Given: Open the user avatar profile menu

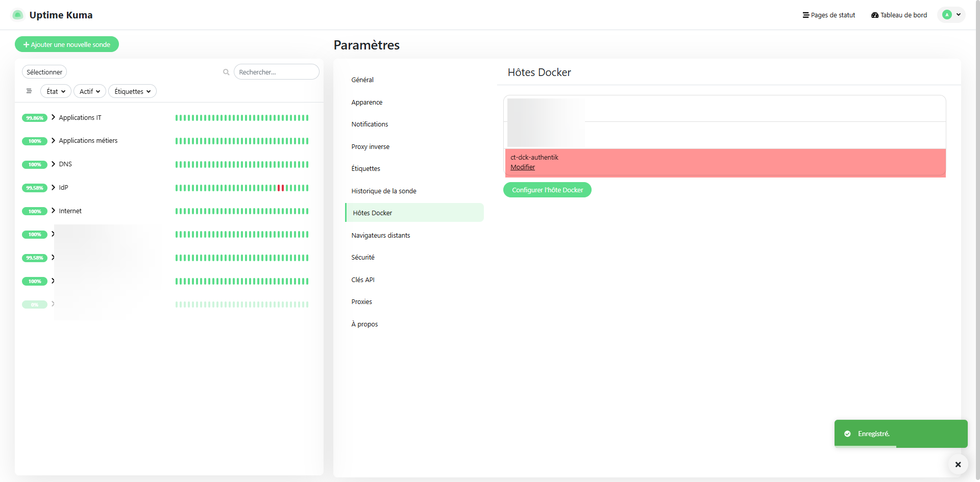Looking at the screenshot, I should tap(951, 15).
